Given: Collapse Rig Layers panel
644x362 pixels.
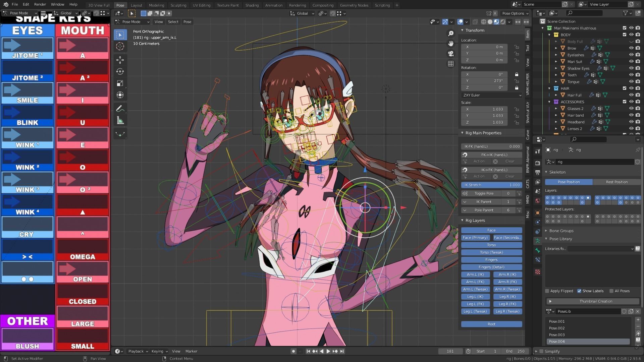Looking at the screenshot, I should pos(462,220).
